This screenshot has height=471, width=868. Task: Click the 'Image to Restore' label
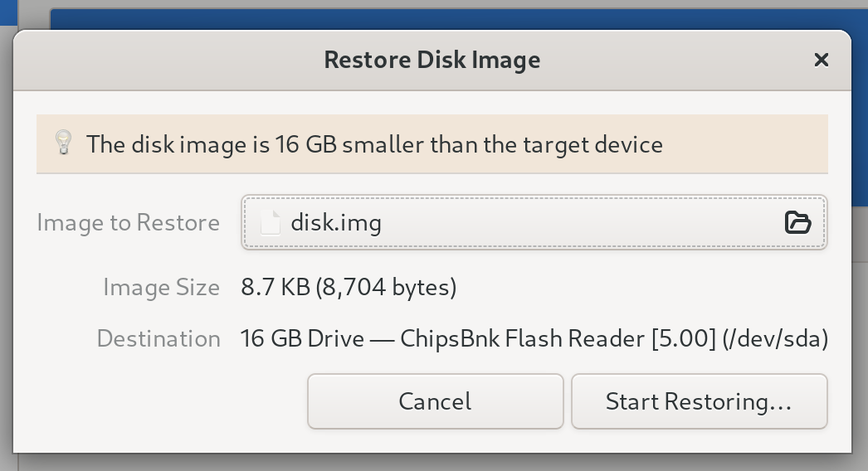128,223
